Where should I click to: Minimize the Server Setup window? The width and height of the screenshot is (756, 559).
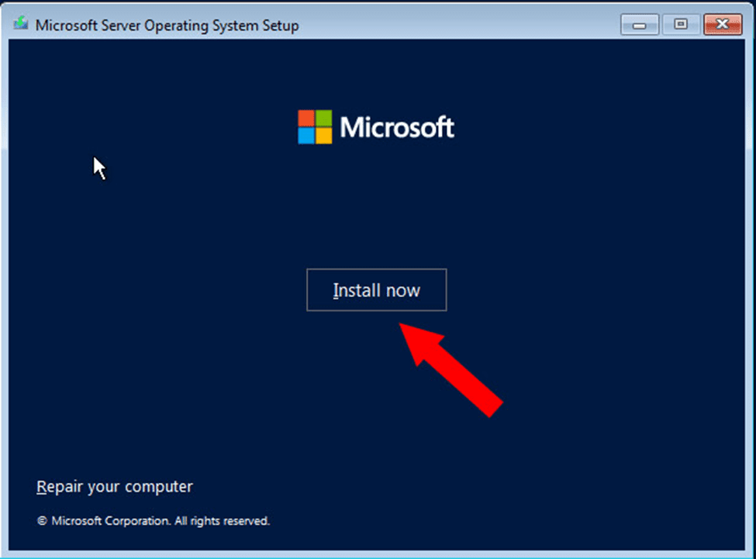pos(640,24)
